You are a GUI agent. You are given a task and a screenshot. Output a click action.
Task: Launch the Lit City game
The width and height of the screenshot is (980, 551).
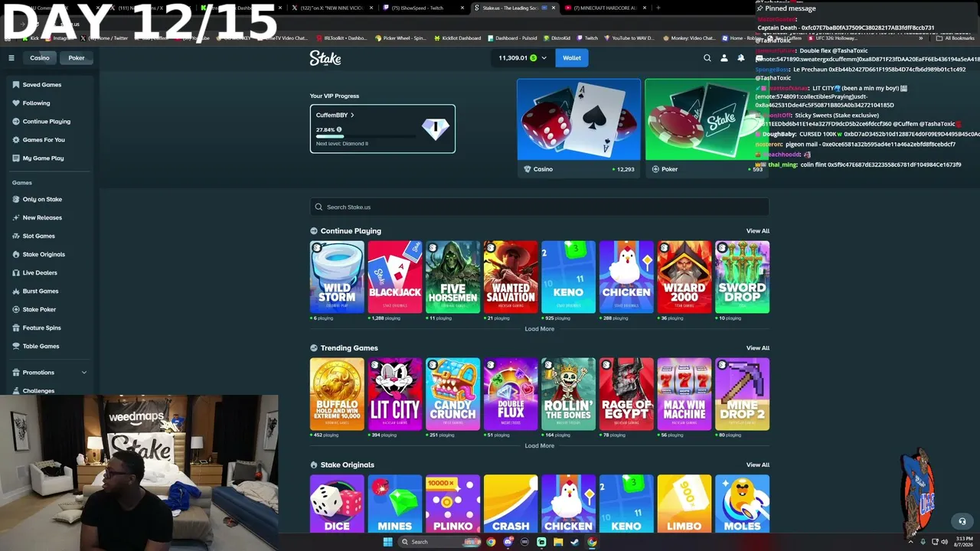point(395,394)
